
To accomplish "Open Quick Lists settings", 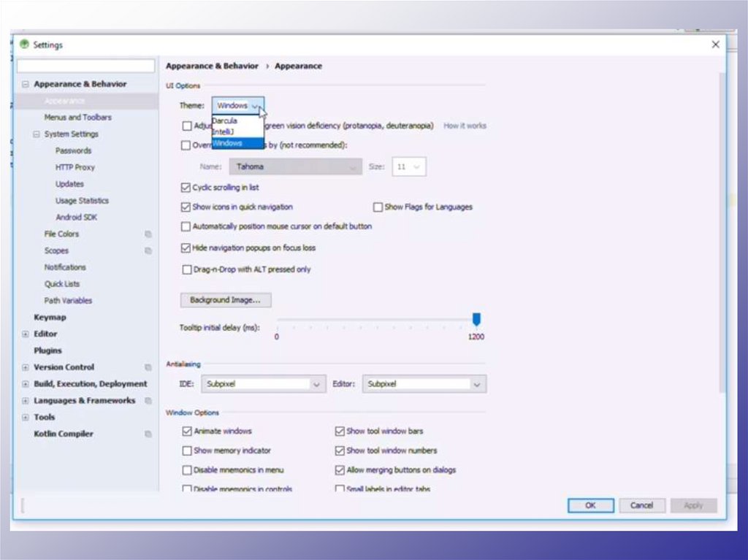I will click(62, 284).
